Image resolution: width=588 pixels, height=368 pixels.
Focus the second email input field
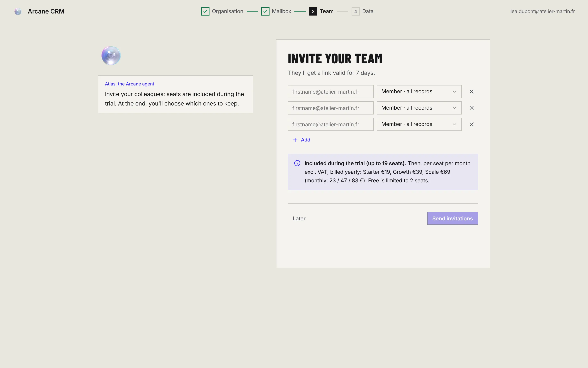point(331,108)
